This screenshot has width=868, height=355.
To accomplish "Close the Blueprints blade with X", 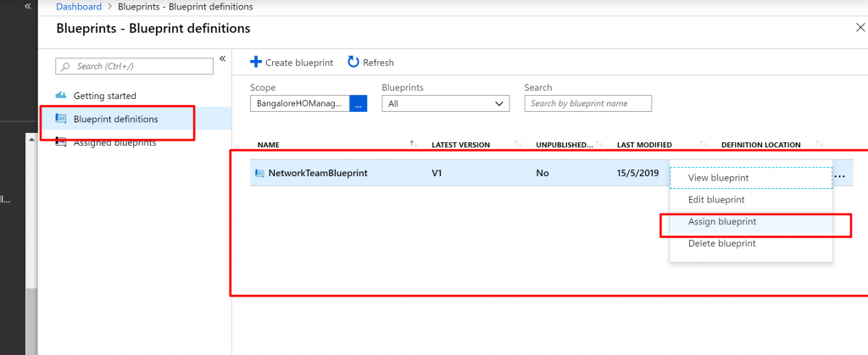I will (860, 28).
